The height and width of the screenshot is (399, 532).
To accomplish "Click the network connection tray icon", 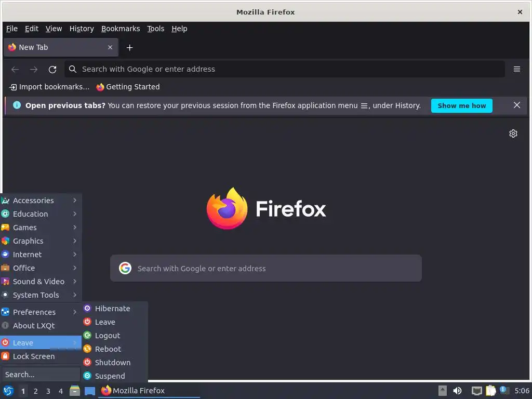I will coord(477,391).
